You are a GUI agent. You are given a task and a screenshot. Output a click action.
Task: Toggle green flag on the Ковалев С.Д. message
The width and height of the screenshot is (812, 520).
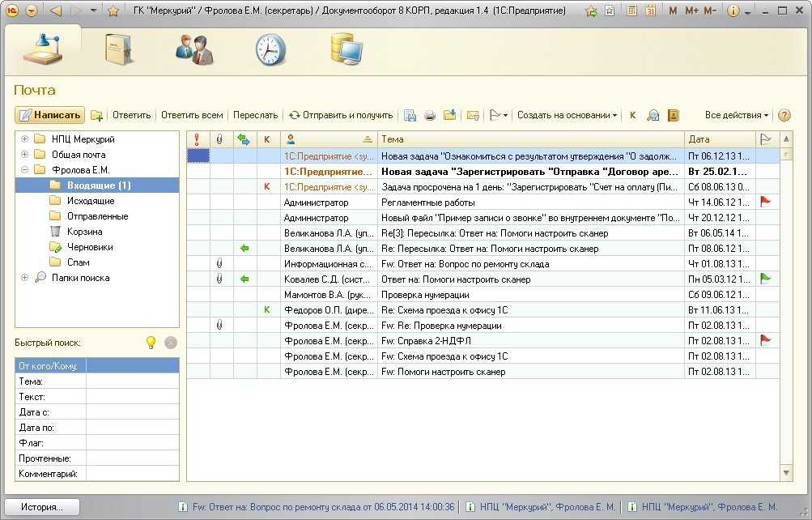[765, 279]
